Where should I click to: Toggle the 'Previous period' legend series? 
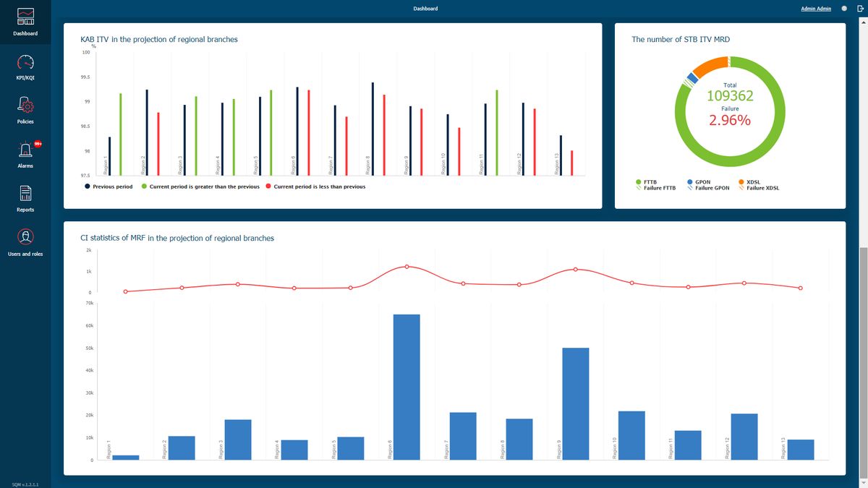click(109, 186)
